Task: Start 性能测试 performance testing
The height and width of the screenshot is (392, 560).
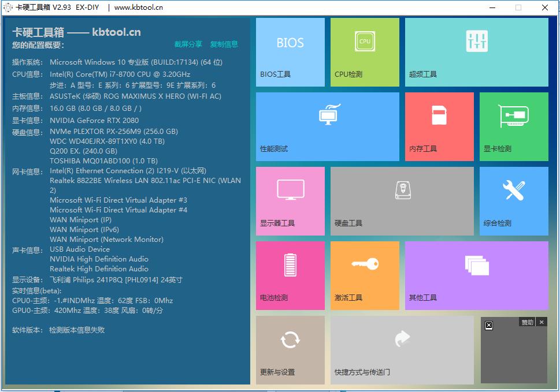Action: tap(327, 126)
